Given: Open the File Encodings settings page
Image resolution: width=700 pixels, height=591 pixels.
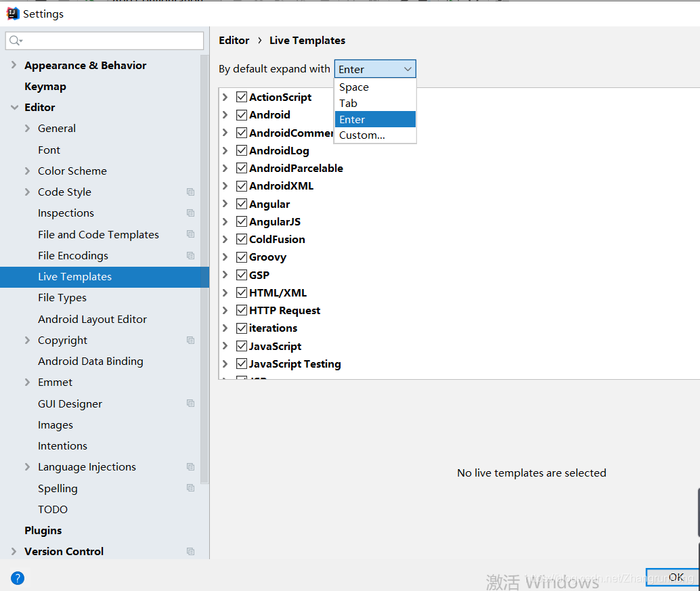Looking at the screenshot, I should click(x=73, y=256).
